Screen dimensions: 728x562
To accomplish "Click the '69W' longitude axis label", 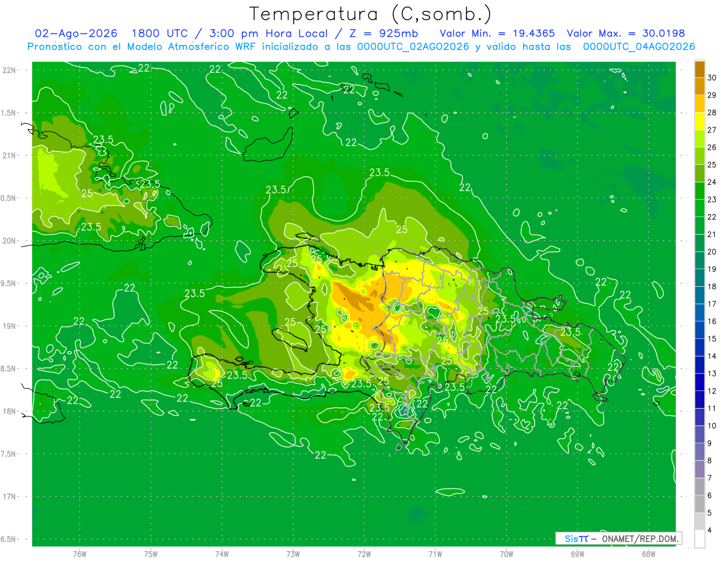I will 578,554.
